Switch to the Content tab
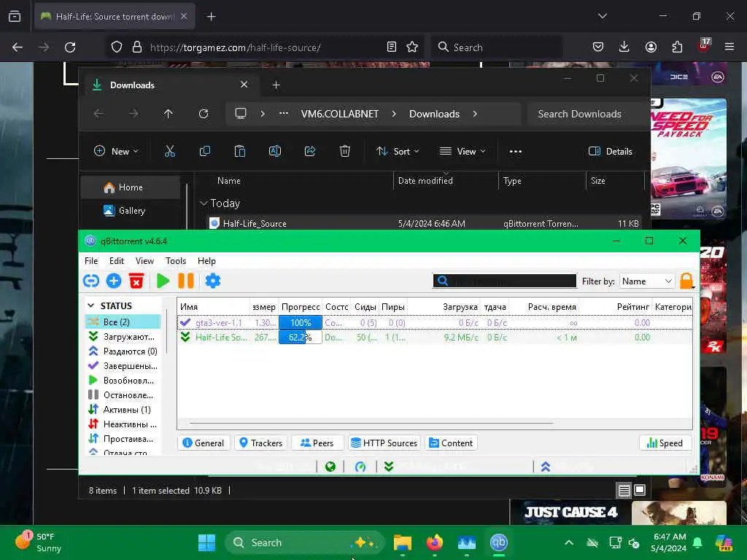This screenshot has height=560, width=747. click(451, 443)
